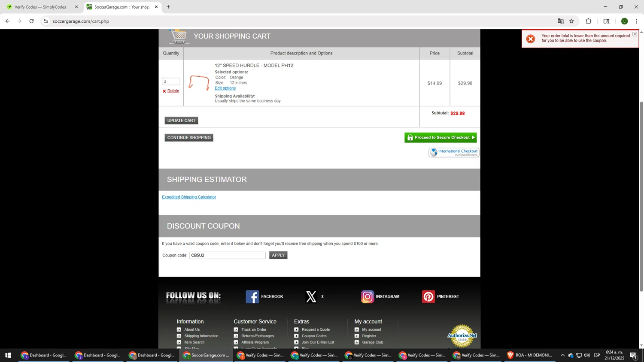Open the browser extensions puzzle icon
The image size is (644, 362).
pos(588,21)
